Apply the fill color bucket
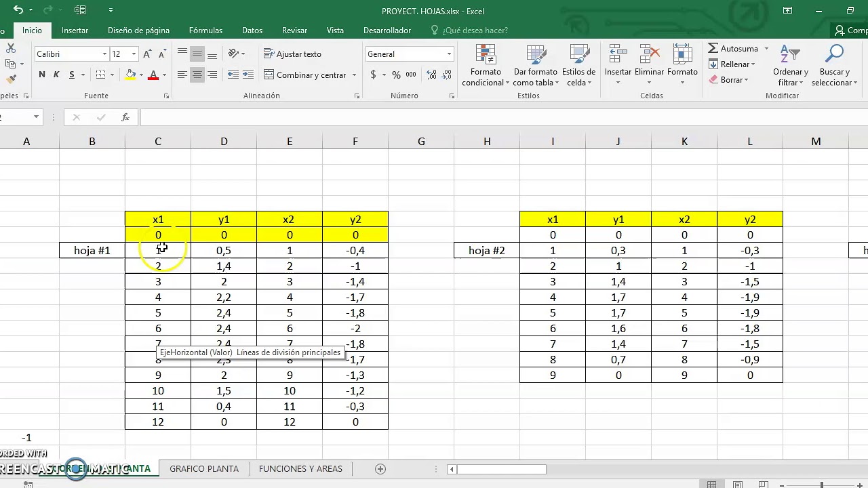868x488 pixels. 130,75
